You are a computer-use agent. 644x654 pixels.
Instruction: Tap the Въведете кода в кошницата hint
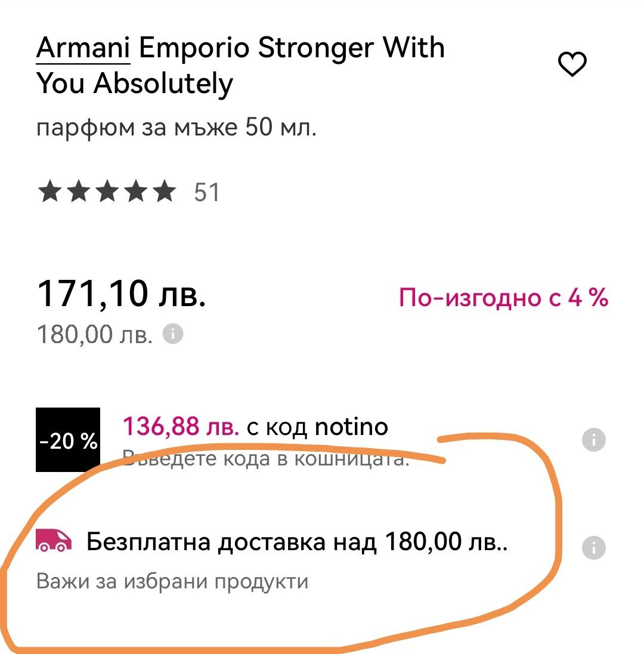click(x=266, y=458)
